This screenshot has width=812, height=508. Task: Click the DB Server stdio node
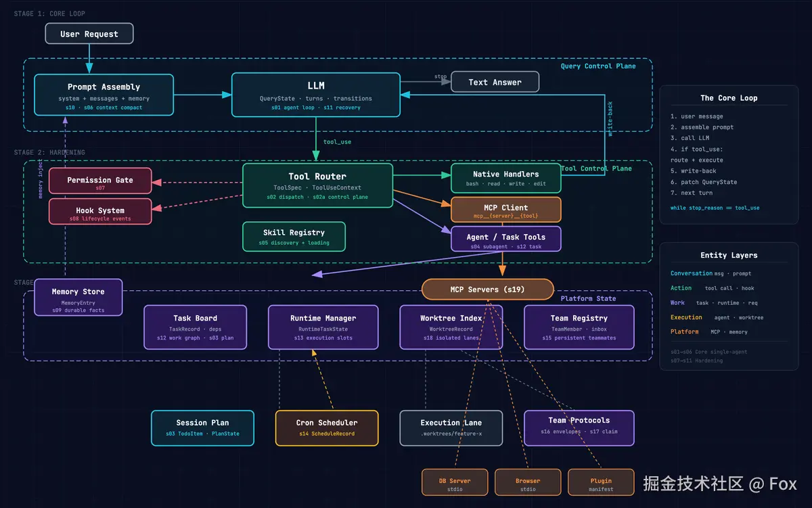coord(454,483)
